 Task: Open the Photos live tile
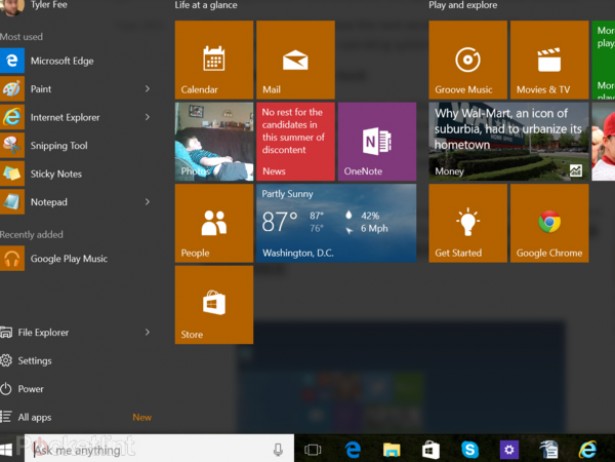click(214, 142)
